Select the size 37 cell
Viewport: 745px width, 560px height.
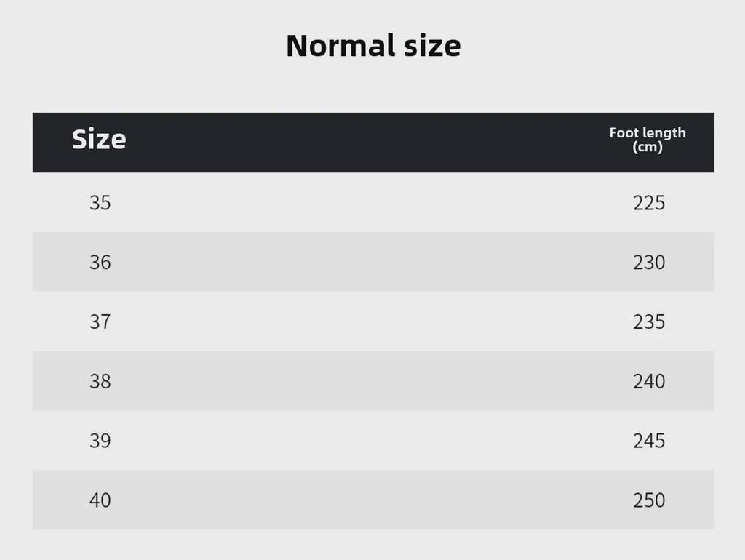[100, 321]
